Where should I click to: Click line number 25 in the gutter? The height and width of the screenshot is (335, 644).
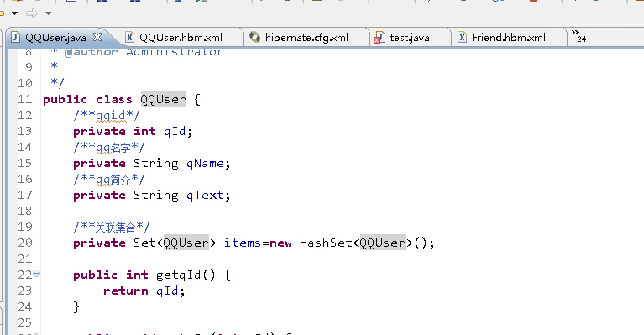tap(24, 322)
